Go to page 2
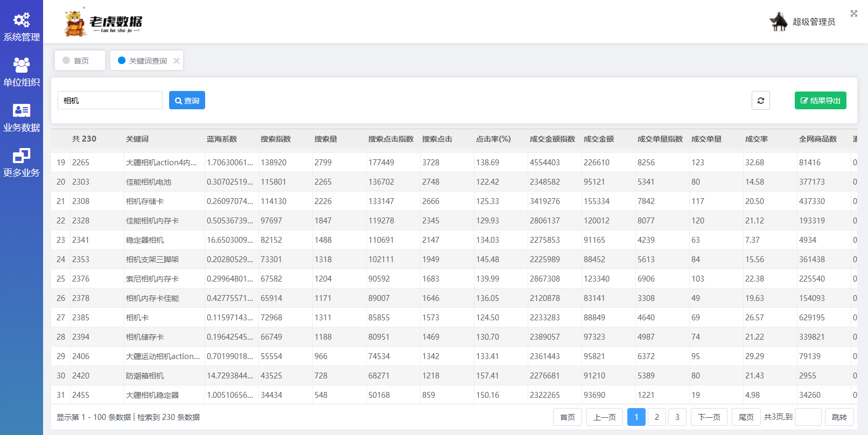 tap(656, 417)
